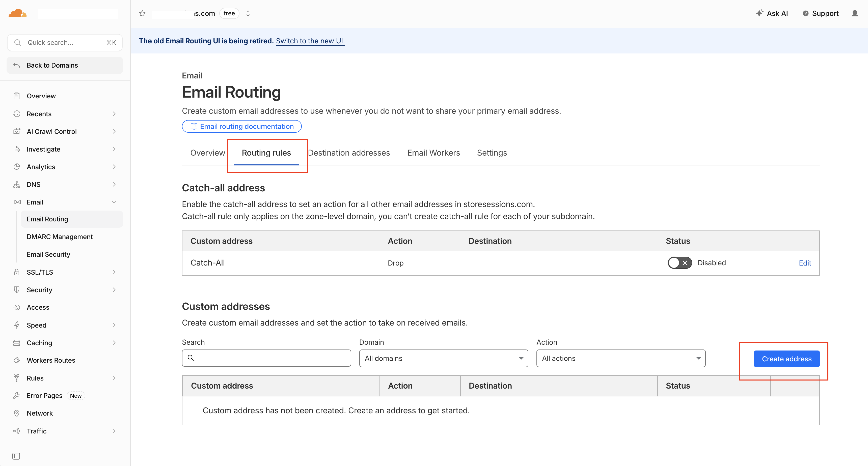Click the Recents clock icon
868x466 pixels.
click(x=16, y=114)
